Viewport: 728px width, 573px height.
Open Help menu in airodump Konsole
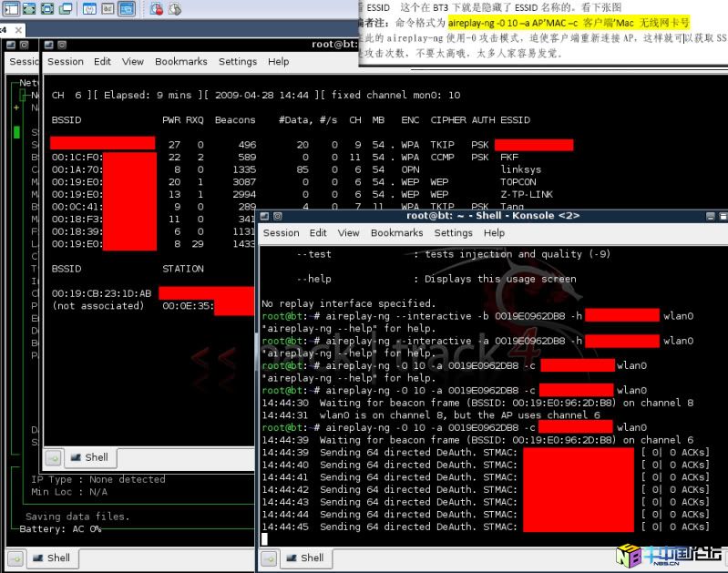tap(278, 61)
